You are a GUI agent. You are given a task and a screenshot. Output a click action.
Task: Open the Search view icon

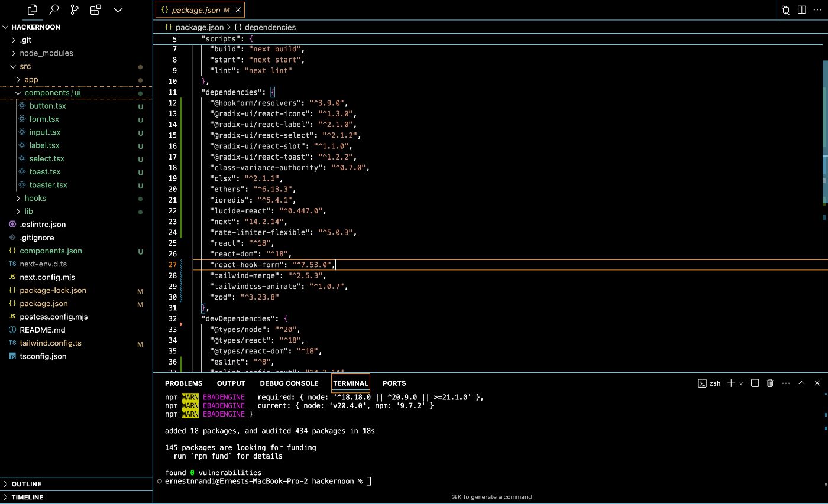pos(54,9)
